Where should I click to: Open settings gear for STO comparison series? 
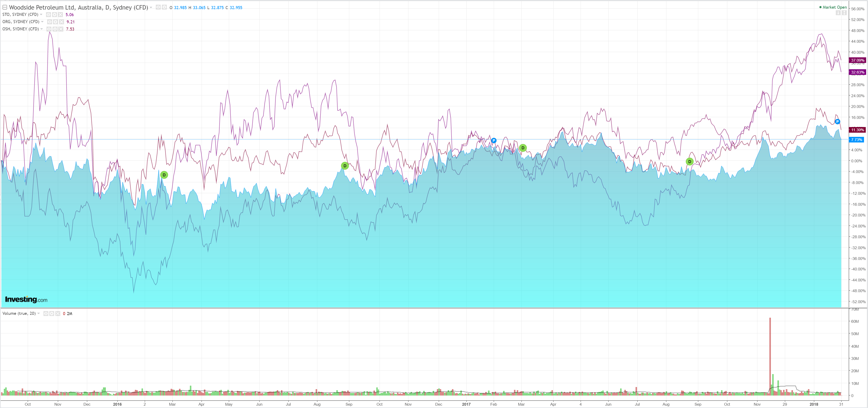[x=54, y=14]
